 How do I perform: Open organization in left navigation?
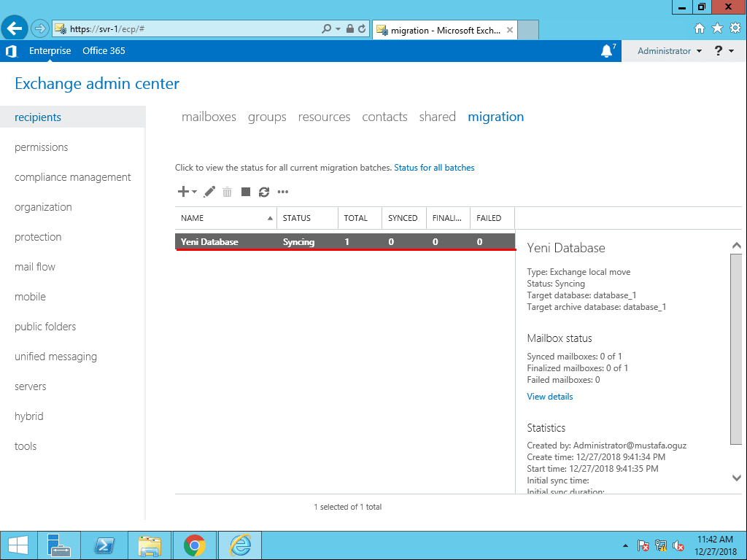click(43, 207)
